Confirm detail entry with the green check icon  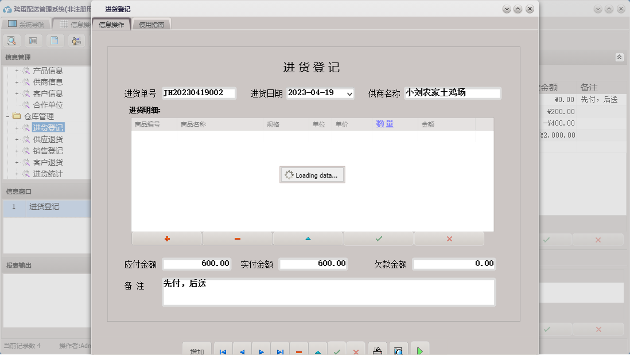378,238
